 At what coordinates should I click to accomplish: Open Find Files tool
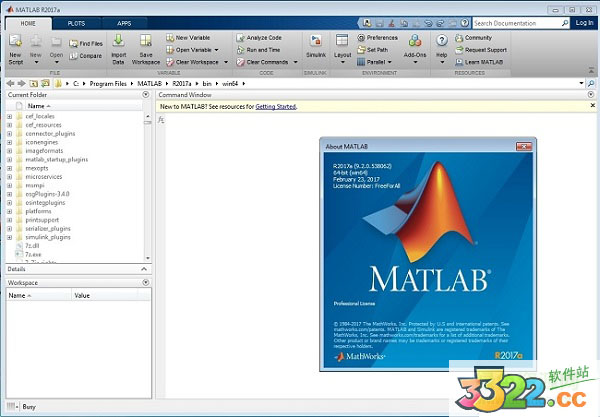coord(86,44)
